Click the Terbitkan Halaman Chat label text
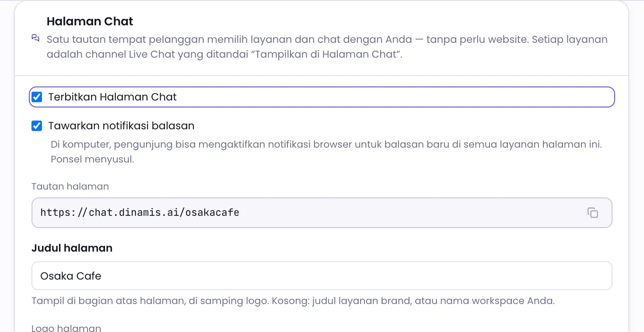Image resolution: width=644 pixels, height=332 pixels. tap(112, 97)
